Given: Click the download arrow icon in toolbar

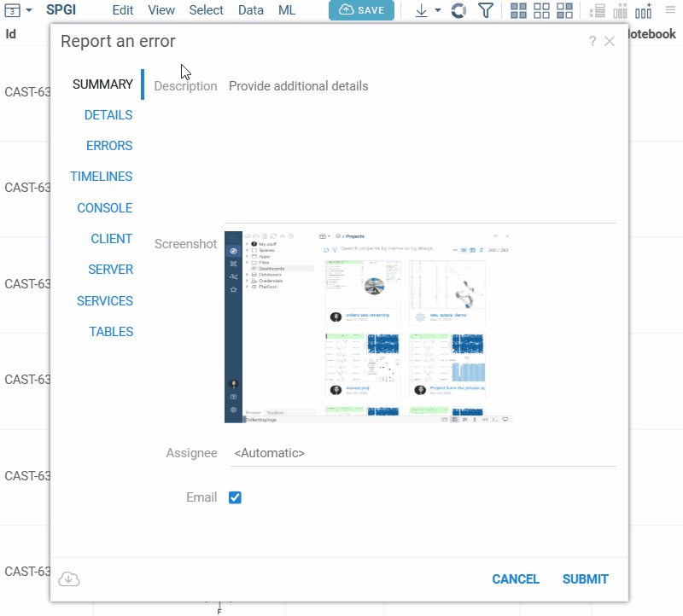Looking at the screenshot, I should [422, 10].
